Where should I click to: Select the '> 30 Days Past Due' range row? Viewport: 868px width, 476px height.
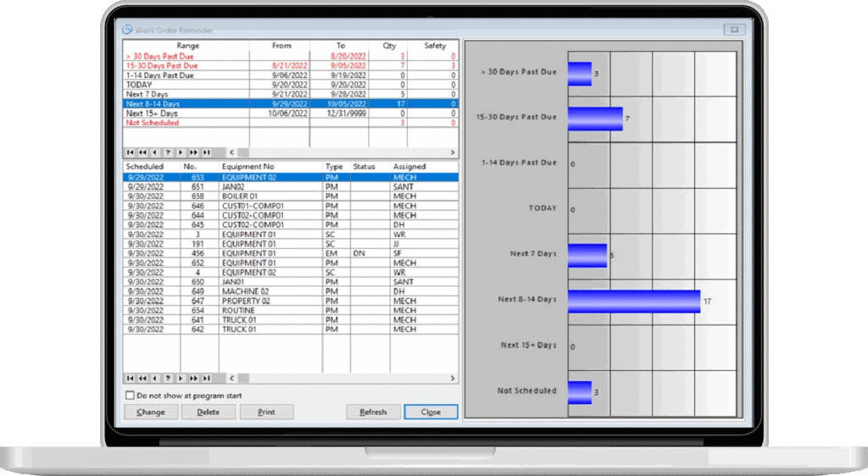[291, 56]
